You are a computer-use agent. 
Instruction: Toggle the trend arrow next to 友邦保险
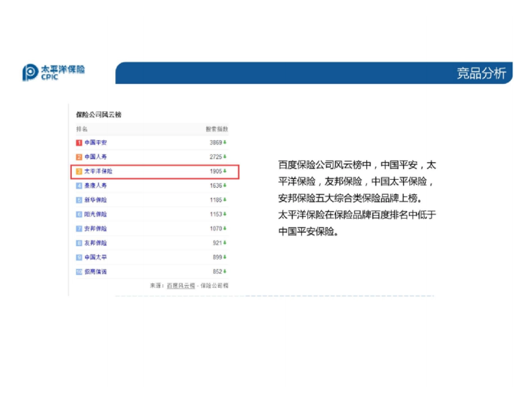click(225, 243)
